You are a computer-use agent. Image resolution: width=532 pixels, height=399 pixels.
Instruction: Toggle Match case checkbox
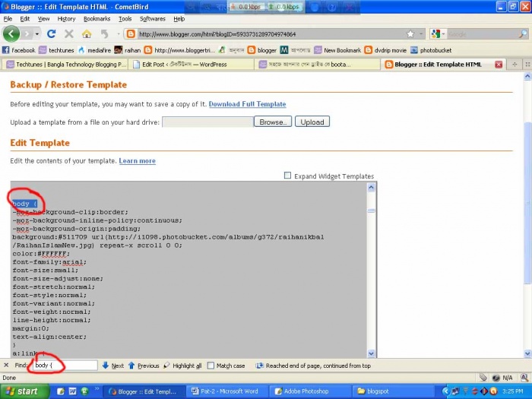coord(211,366)
